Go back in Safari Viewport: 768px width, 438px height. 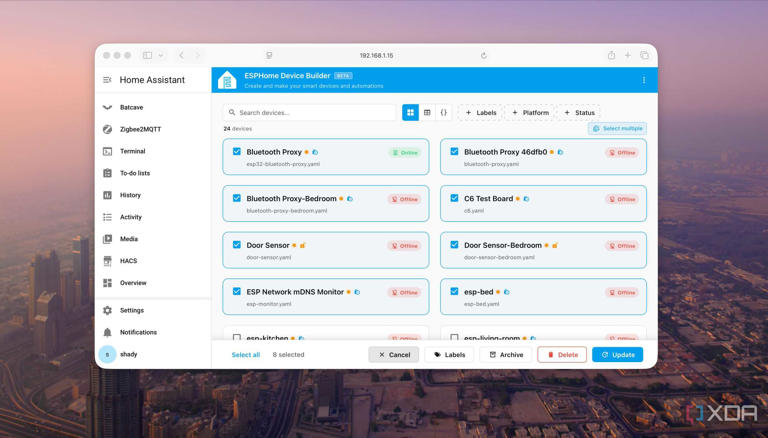tap(181, 55)
